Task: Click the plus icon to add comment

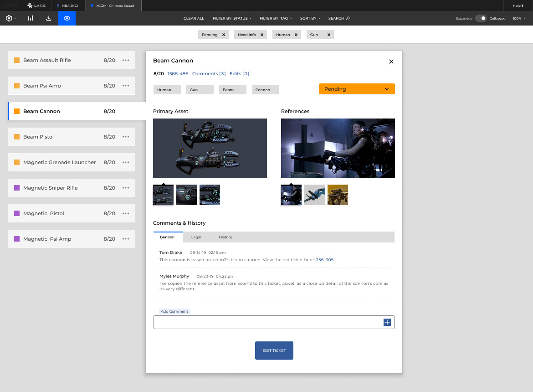Action: pos(387,322)
